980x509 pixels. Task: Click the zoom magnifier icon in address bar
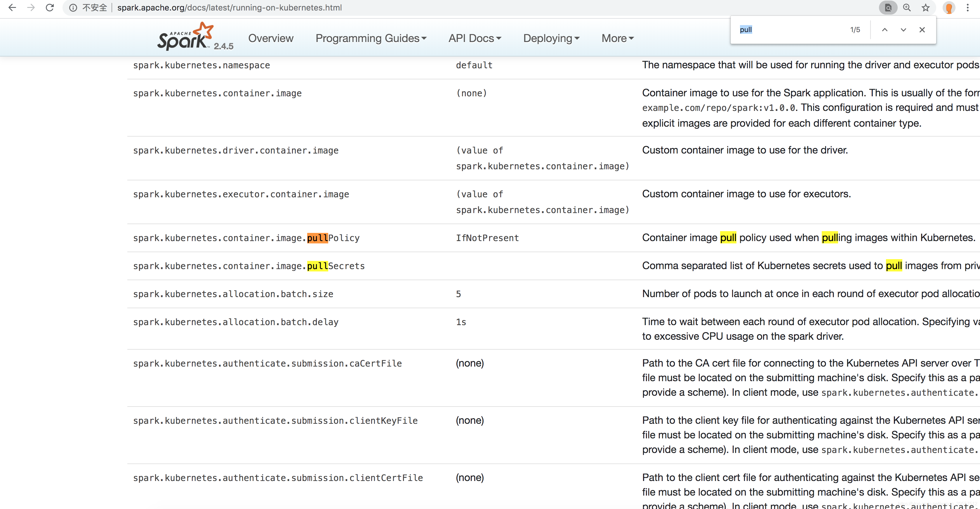tap(907, 8)
